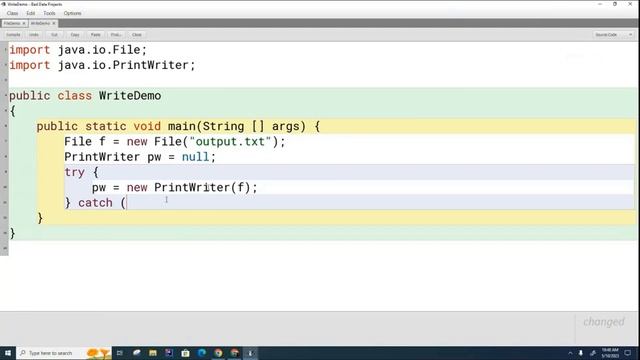The height and width of the screenshot is (360, 640).
Task: Click the "changed" status indicator
Action: [604, 322]
